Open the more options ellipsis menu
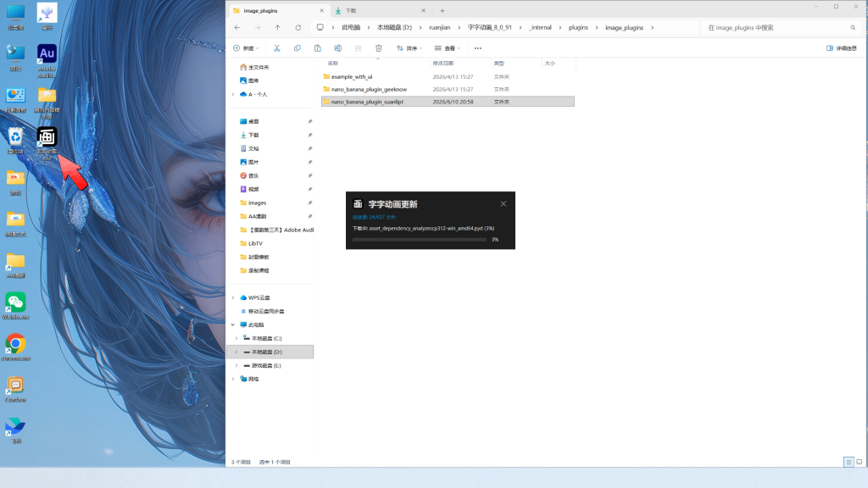Viewport: 868px width, 488px height. click(478, 48)
